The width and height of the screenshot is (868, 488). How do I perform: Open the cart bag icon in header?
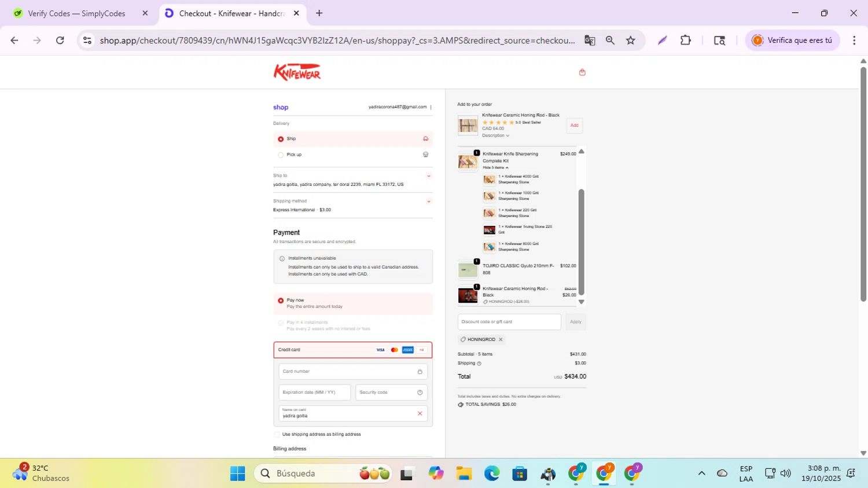click(582, 72)
